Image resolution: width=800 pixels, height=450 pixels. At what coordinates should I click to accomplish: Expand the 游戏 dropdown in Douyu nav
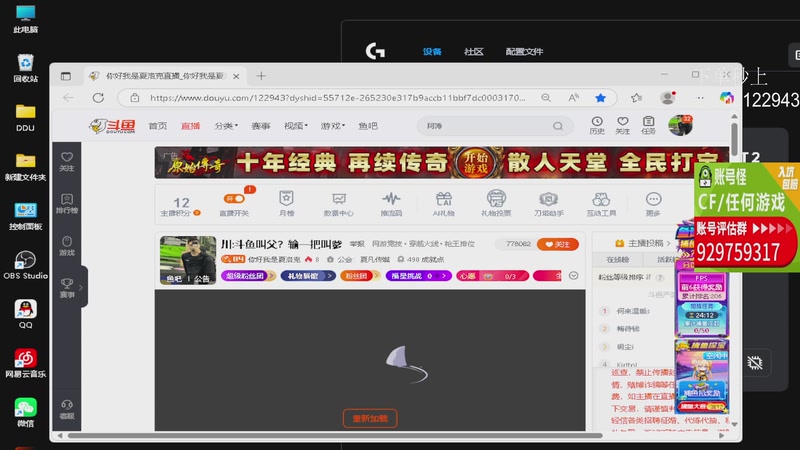[x=333, y=126]
